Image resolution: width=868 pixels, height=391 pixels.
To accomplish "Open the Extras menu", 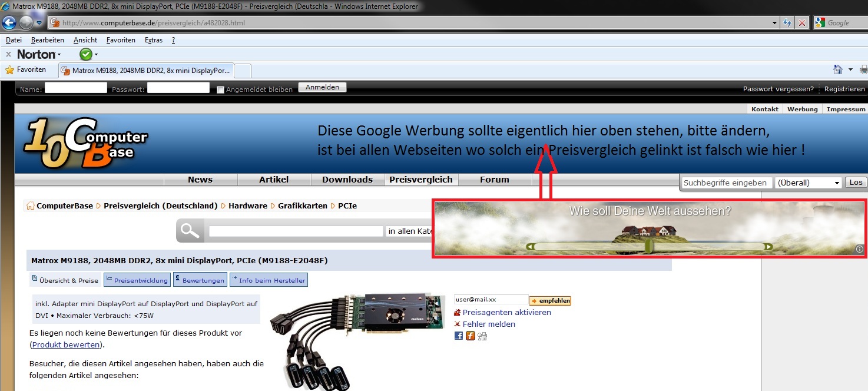I will point(154,40).
